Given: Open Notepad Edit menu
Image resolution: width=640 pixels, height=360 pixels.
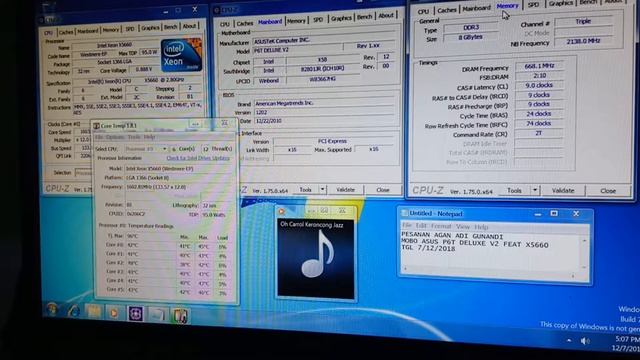Looking at the screenshot, I should coord(421,226).
